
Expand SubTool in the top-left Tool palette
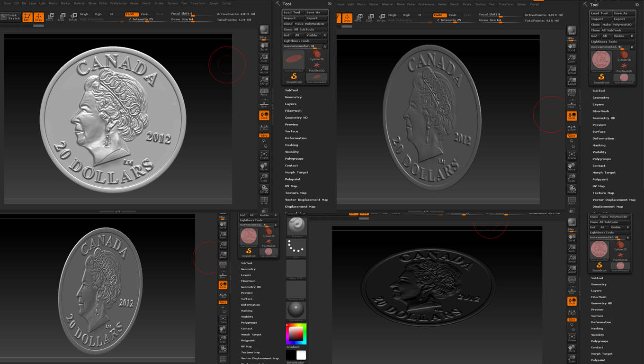(x=291, y=90)
